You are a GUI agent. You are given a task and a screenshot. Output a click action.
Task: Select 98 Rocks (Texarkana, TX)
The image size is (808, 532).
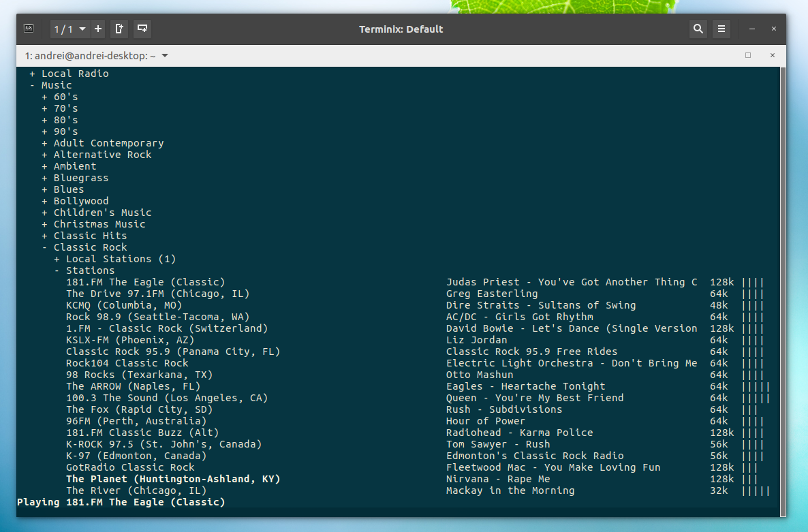[x=139, y=375]
